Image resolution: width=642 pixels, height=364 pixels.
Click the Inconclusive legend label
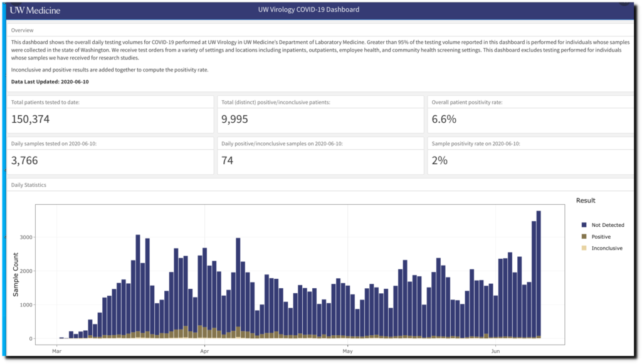607,248
